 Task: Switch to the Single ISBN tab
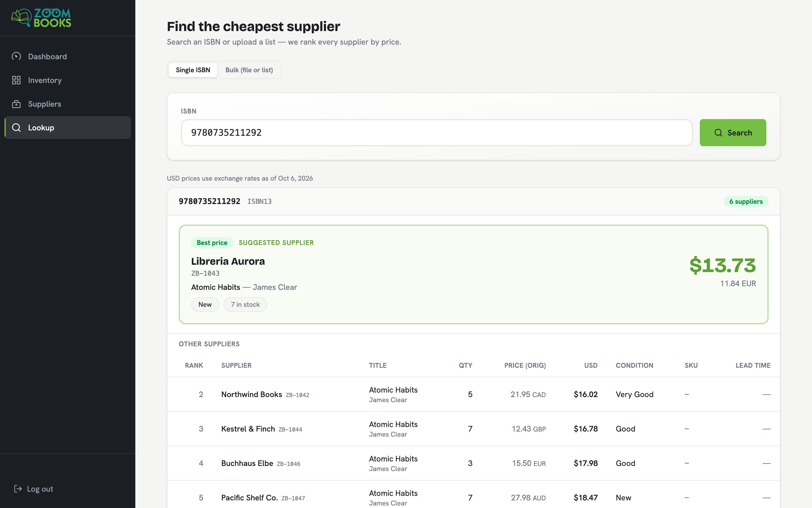pyautogui.click(x=193, y=70)
